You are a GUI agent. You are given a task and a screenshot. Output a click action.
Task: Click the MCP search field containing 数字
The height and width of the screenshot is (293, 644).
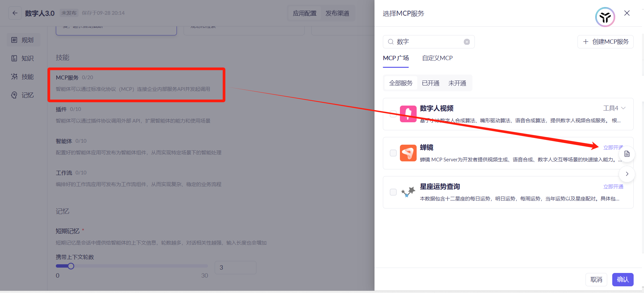429,42
